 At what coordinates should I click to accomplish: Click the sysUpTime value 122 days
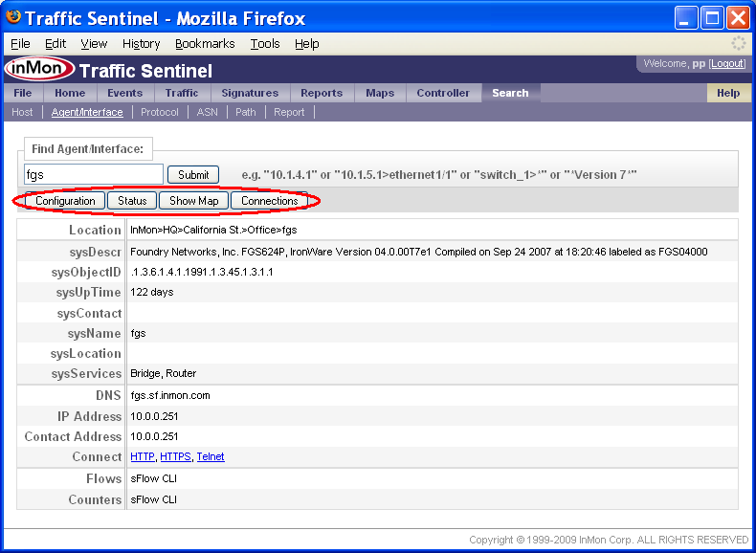click(152, 292)
